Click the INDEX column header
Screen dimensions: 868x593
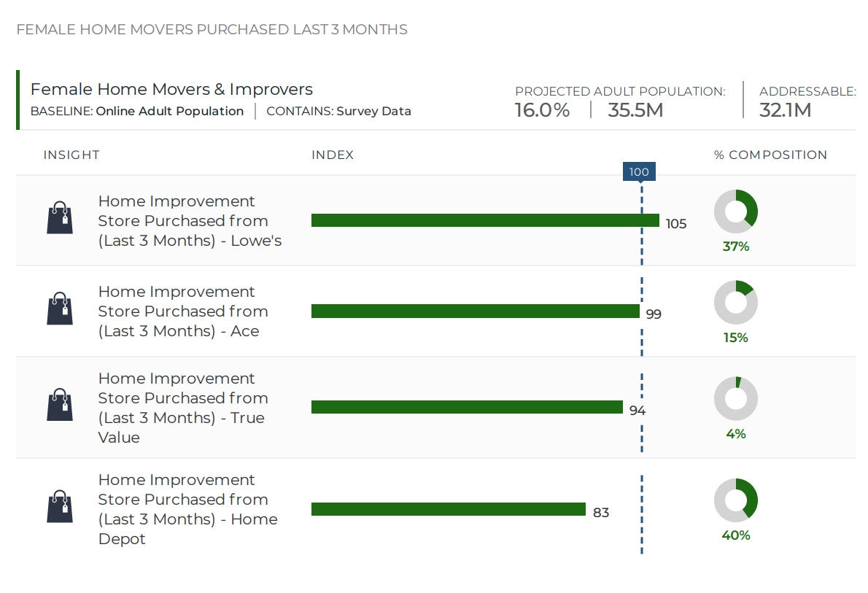point(332,155)
